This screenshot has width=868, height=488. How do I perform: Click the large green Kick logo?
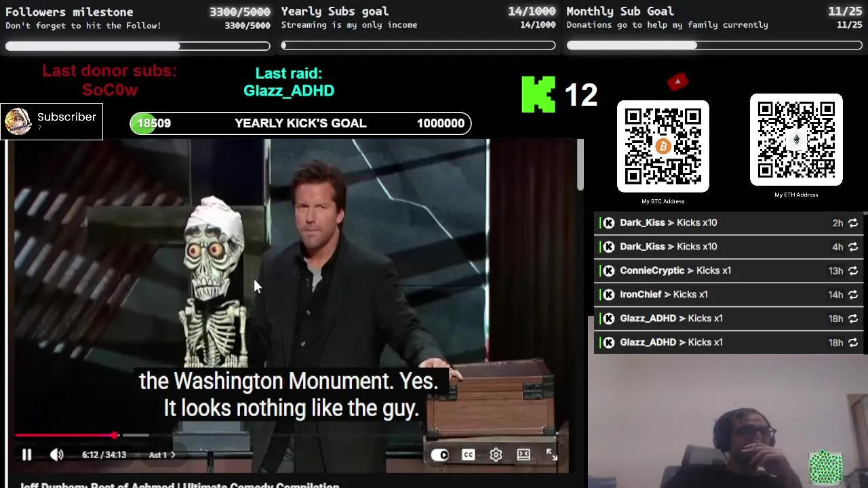pos(538,94)
